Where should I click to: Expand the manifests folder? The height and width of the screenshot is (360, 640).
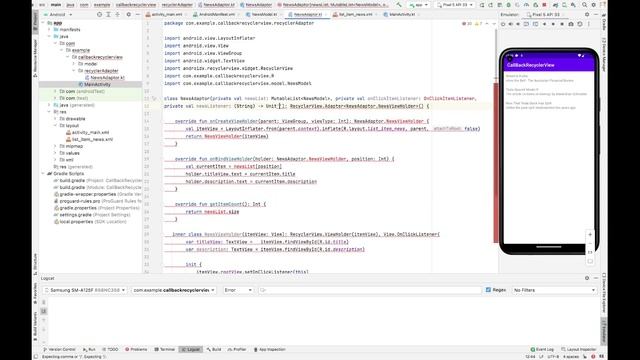coord(49,29)
